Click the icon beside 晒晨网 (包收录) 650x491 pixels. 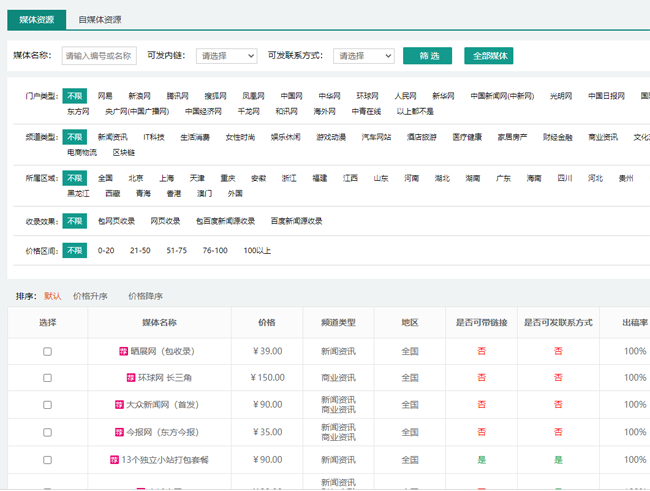point(123,351)
